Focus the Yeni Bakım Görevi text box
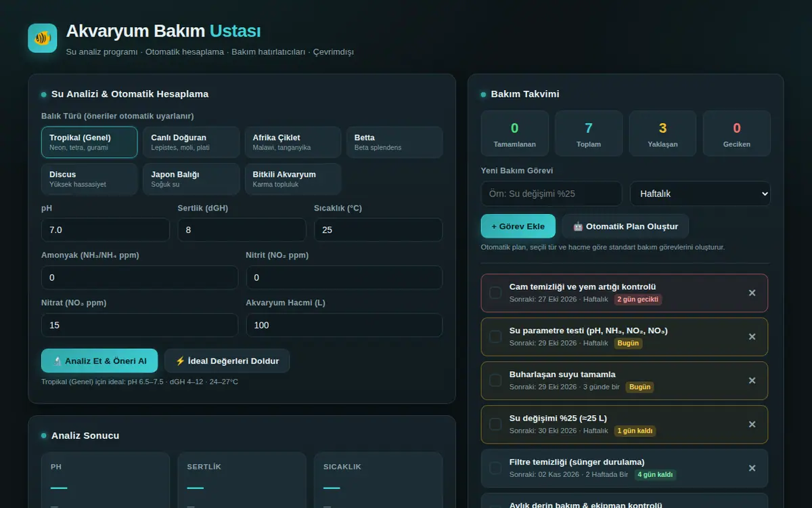The image size is (812, 508). coord(551,194)
